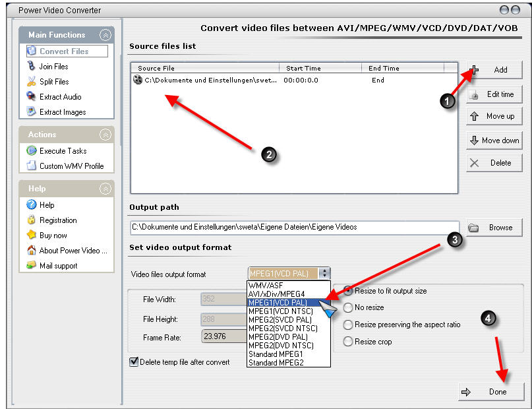Click the Execute Tasks play icon

31,150
